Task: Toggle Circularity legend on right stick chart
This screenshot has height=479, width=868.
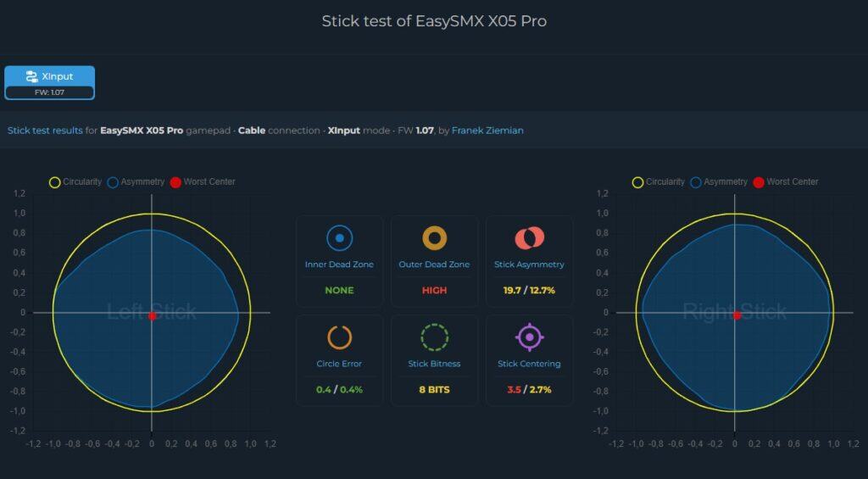Action: pos(658,182)
